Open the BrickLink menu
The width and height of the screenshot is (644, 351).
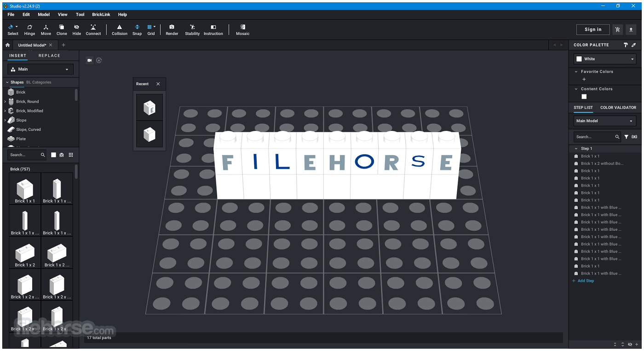(101, 15)
